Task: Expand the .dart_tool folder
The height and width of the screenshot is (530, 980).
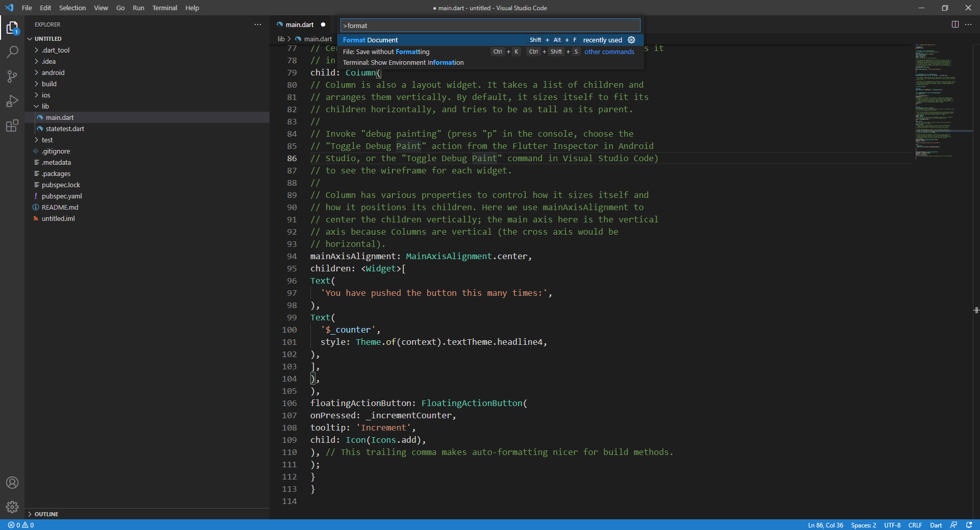Action: click(x=36, y=50)
